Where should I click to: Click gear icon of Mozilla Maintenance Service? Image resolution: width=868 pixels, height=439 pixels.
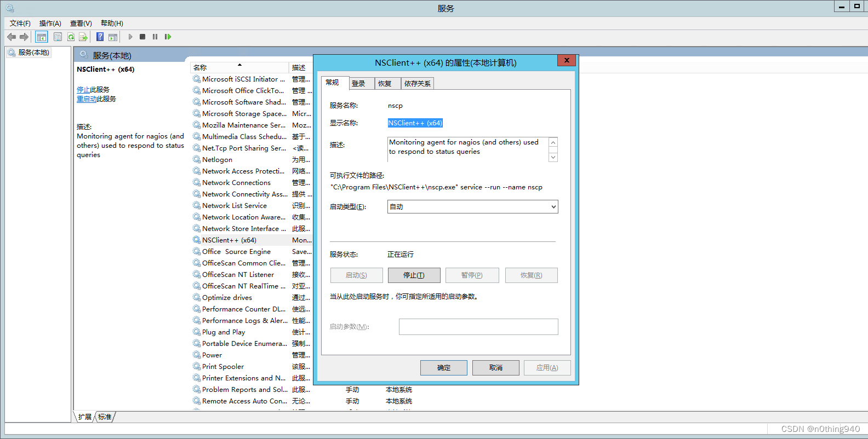[197, 125]
